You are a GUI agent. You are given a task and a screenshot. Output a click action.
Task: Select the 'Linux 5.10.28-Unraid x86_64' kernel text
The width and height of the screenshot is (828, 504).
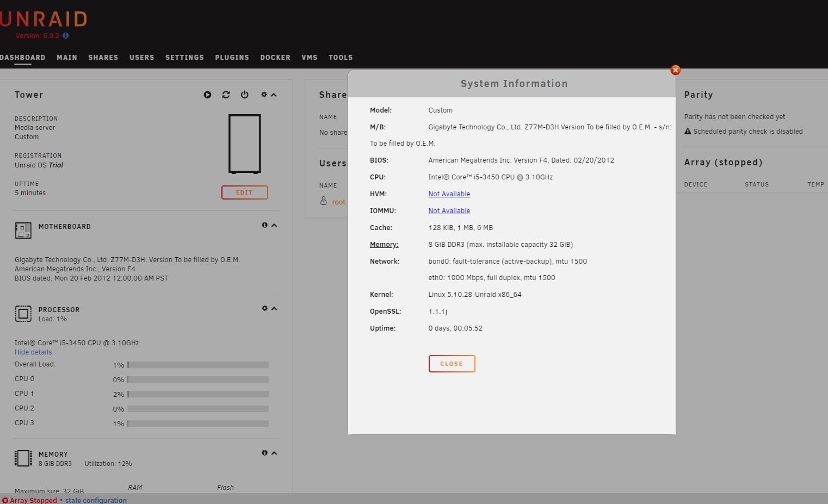click(475, 295)
